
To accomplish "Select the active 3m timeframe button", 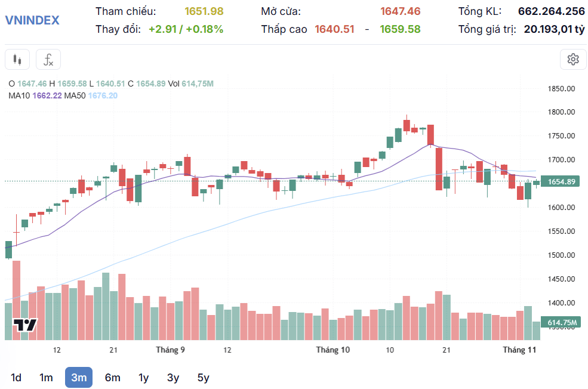I will pyautogui.click(x=79, y=378).
